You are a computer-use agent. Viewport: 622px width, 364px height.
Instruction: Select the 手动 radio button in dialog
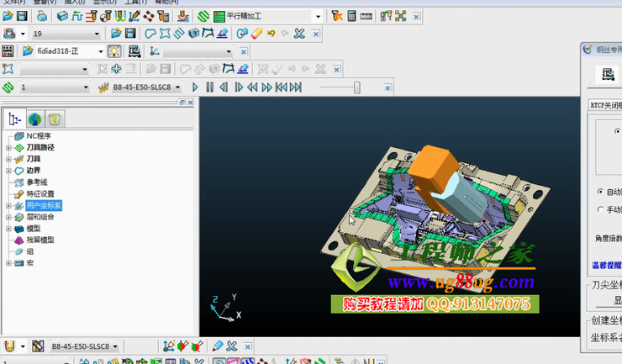(x=598, y=209)
